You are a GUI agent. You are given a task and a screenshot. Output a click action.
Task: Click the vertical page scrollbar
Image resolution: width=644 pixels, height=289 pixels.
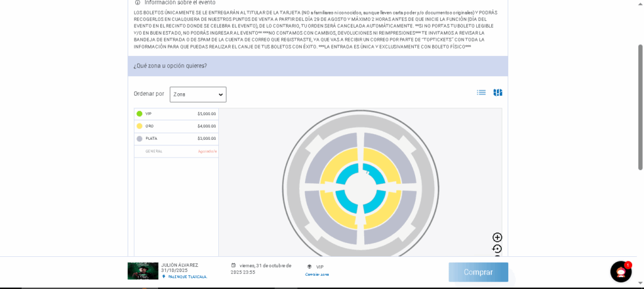click(x=640, y=107)
